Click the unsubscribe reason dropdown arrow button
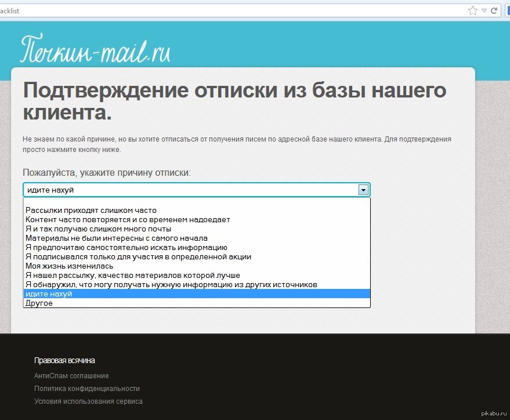 click(x=363, y=190)
